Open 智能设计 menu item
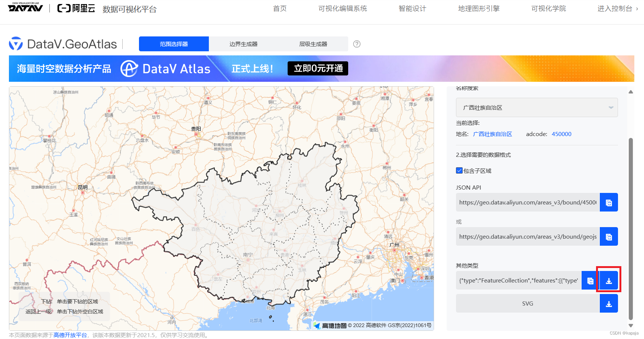Image resolution: width=644 pixels, height=339 pixels. coord(412,9)
